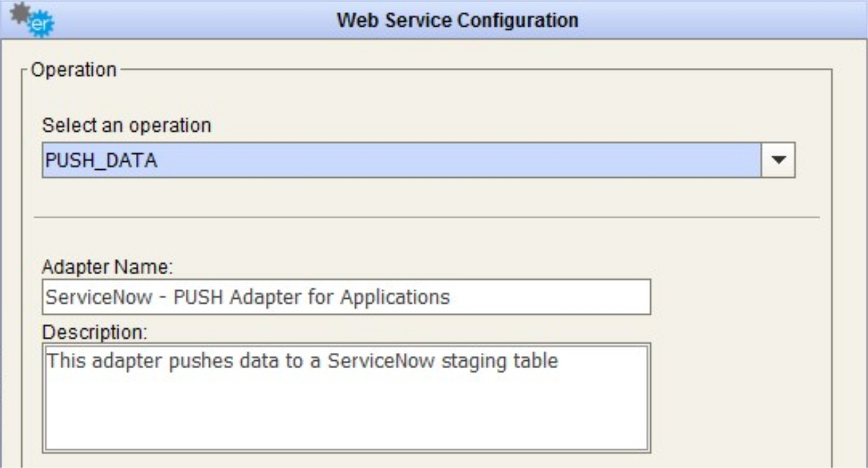868x468 pixels.
Task: Click the PUSH_DATA text in the selector
Action: pyautogui.click(x=101, y=160)
